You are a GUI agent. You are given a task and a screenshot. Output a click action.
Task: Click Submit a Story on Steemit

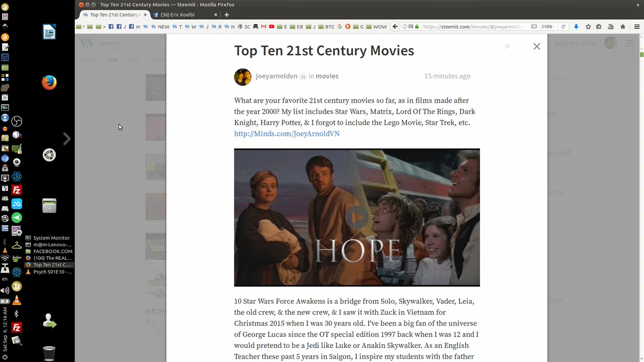pyautogui.click(x=575, y=43)
